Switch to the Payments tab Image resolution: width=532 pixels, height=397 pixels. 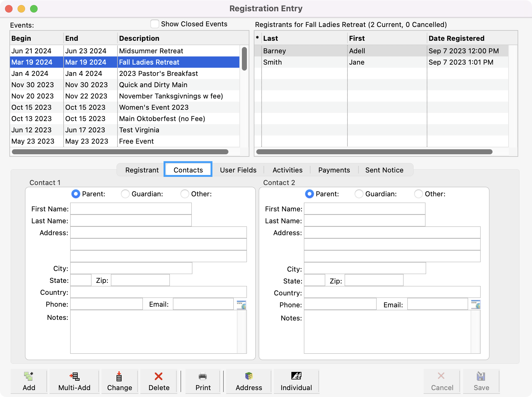(x=334, y=170)
